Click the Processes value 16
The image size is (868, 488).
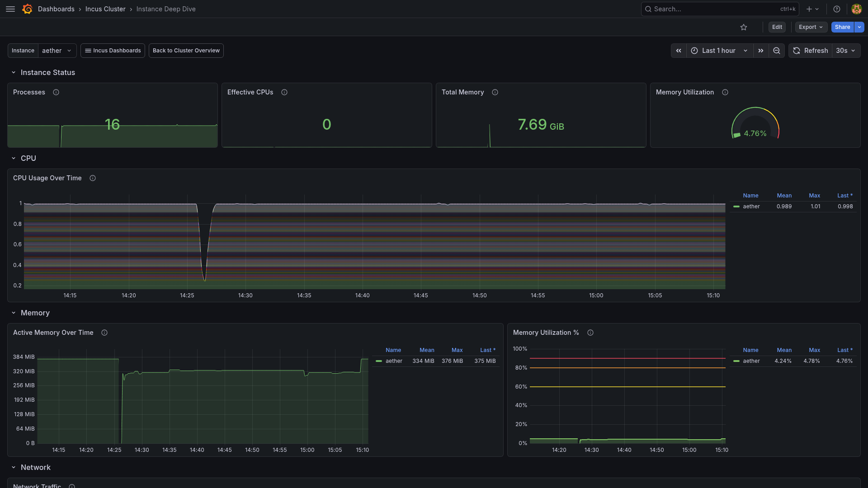(x=112, y=125)
